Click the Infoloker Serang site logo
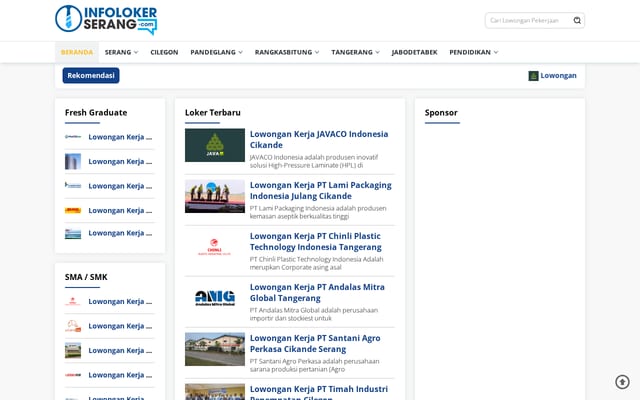The height and width of the screenshot is (400, 640). pos(106,20)
